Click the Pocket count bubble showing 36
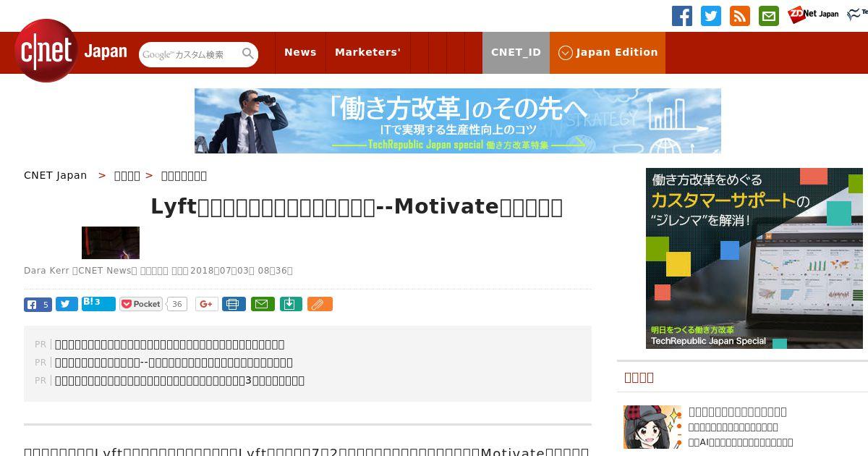Viewport: 868px width, 456px height. click(176, 304)
